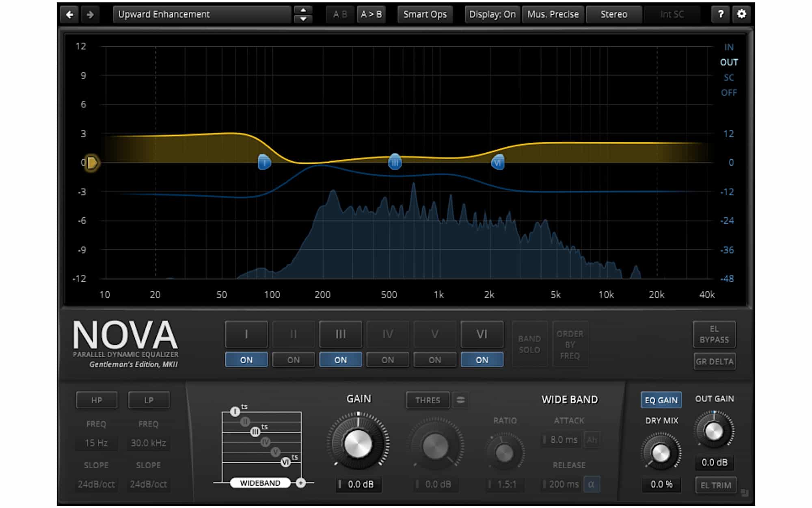
Task: Enable band IV ON button
Action: tap(387, 360)
